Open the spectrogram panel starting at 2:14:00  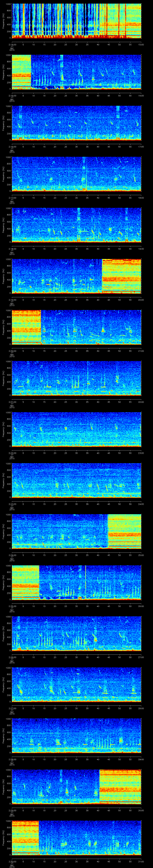tap(77, 21)
